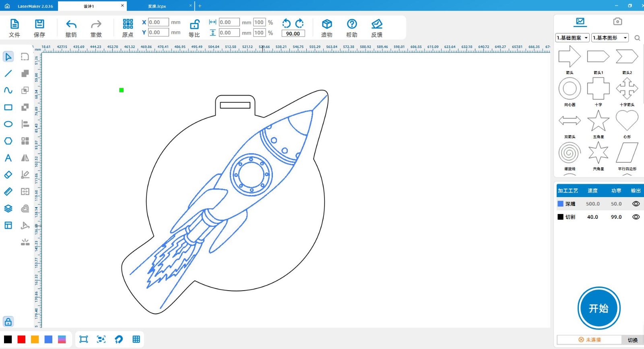Choose the text tool
This screenshot has height=349, width=644.
[8, 158]
